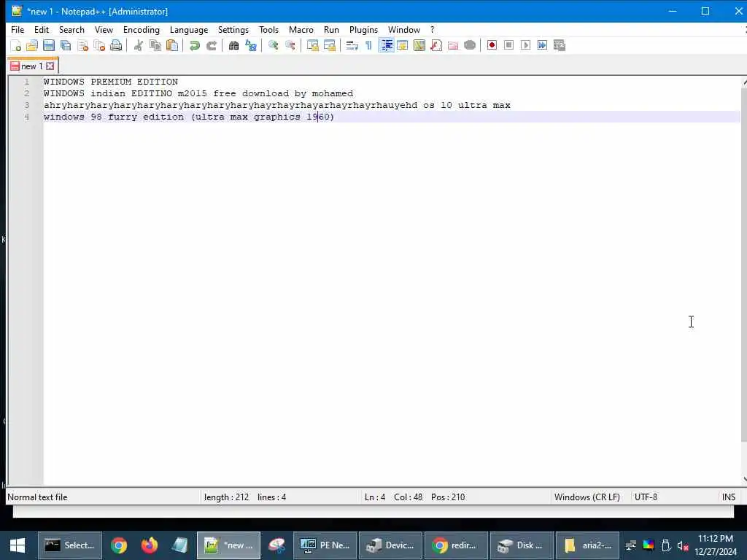Switch to the 'Disk ...' taskbar window
The width and height of the screenshot is (747, 560).
tap(522, 545)
